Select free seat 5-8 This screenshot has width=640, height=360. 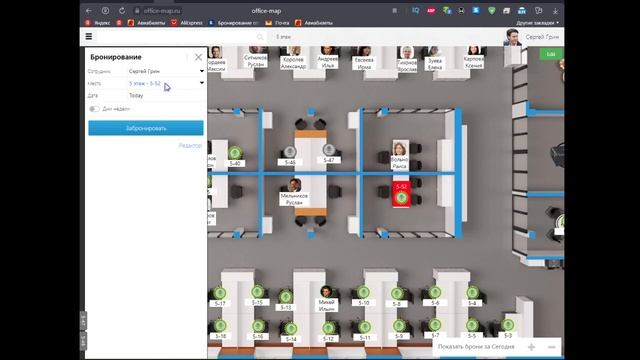tap(397, 293)
